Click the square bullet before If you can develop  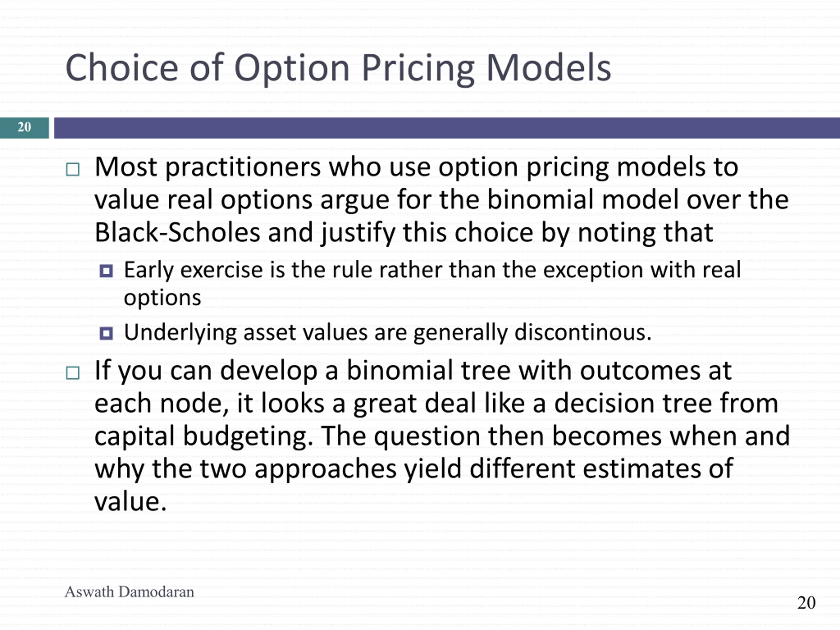73,373
